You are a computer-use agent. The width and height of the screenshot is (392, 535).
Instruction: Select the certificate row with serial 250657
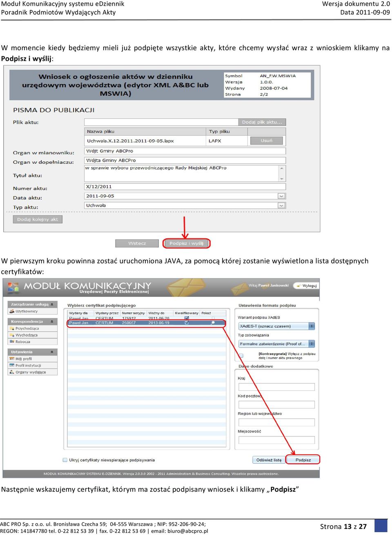tap(146, 323)
